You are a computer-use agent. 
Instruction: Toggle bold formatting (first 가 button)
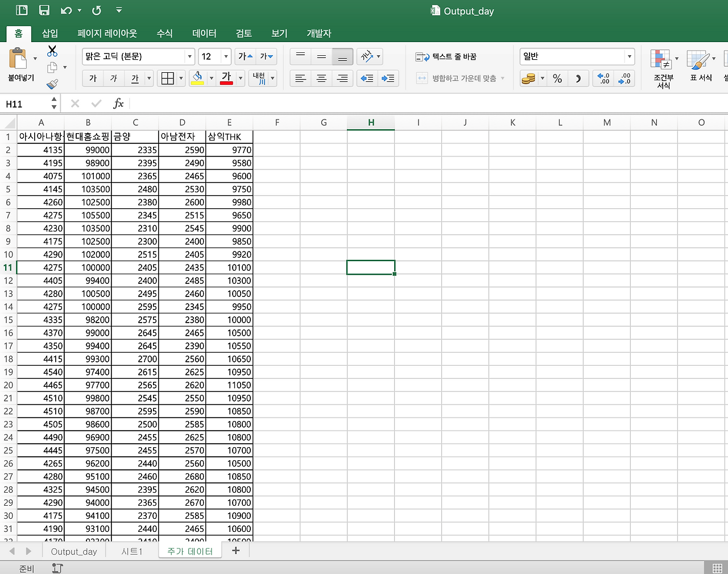93,79
